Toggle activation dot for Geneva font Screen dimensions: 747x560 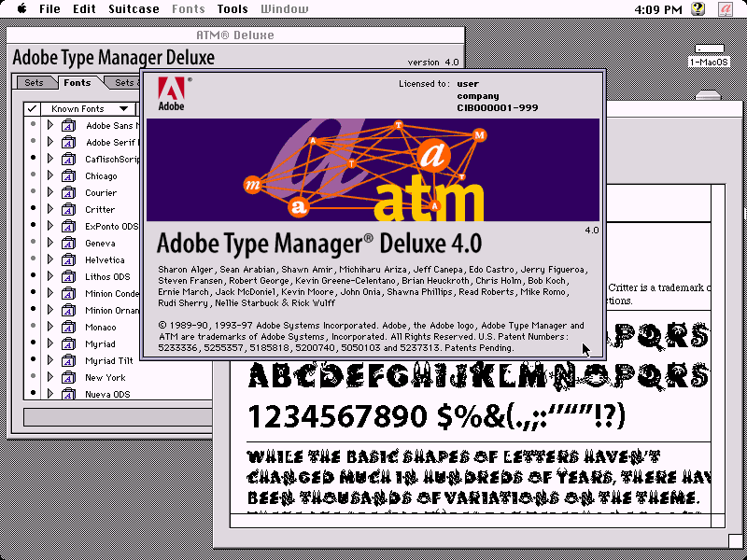click(34, 244)
